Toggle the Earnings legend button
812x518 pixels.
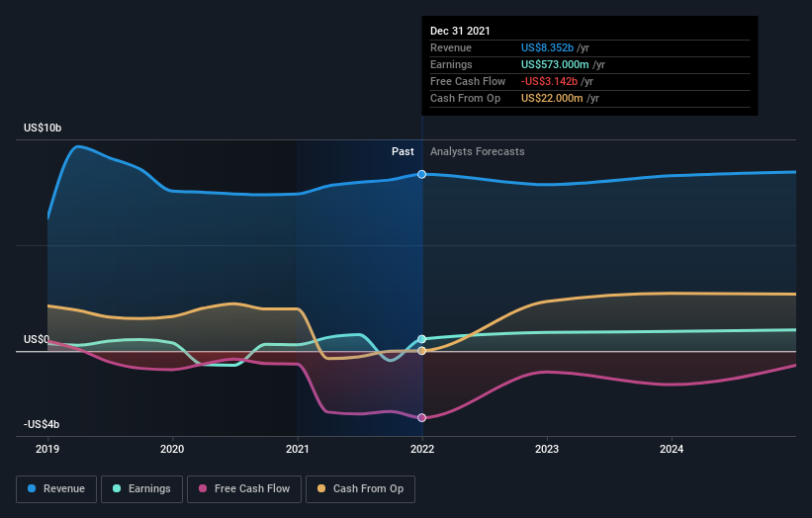[x=141, y=489]
